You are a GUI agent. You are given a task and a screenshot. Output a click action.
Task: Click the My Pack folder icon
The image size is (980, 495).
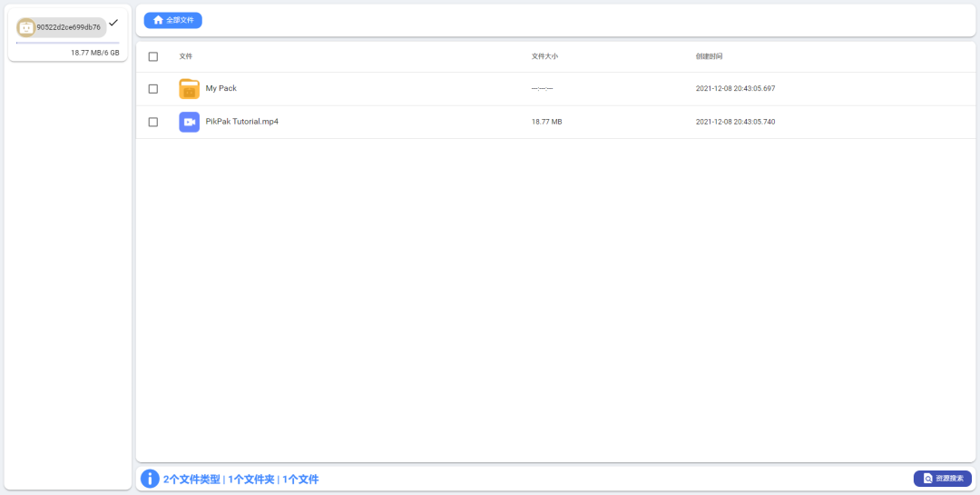pyautogui.click(x=189, y=89)
